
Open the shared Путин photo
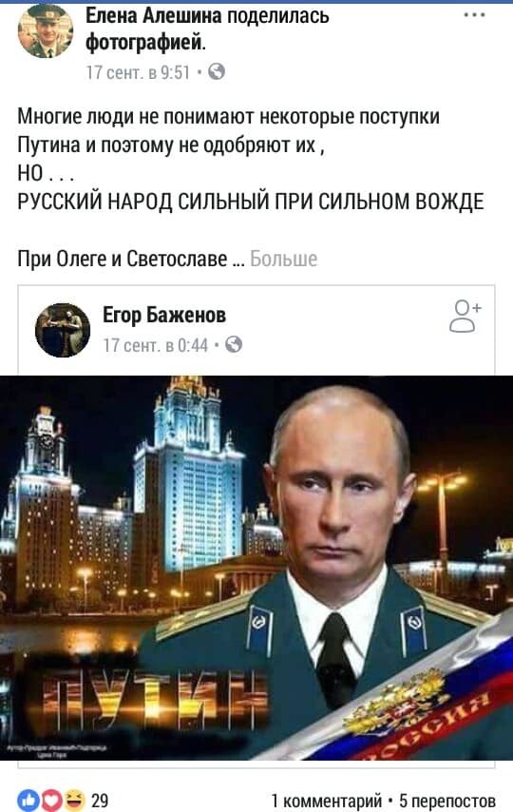(x=256, y=568)
